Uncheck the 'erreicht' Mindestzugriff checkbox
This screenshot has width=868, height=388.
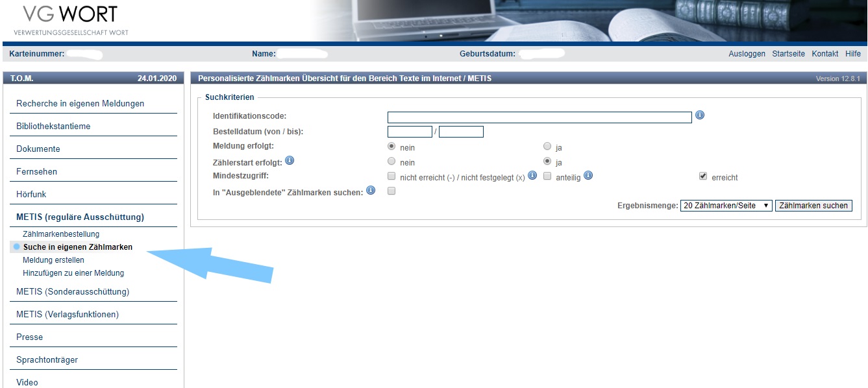point(703,176)
